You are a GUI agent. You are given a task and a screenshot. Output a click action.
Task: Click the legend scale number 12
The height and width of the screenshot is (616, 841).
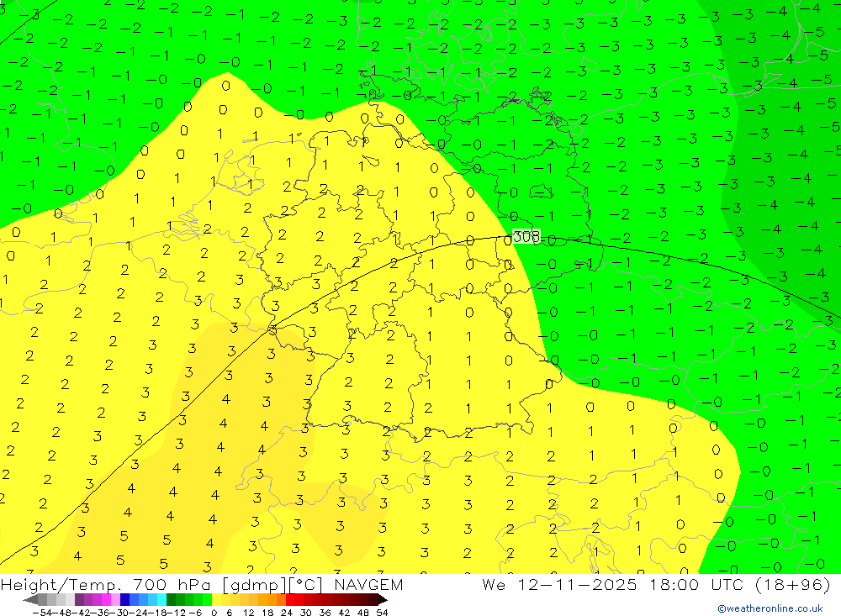point(248,613)
